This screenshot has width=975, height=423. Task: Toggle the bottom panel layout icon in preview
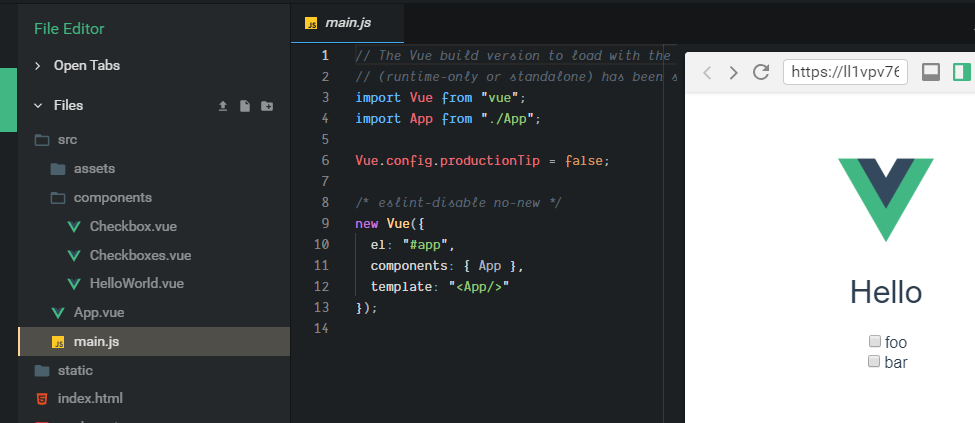click(931, 72)
